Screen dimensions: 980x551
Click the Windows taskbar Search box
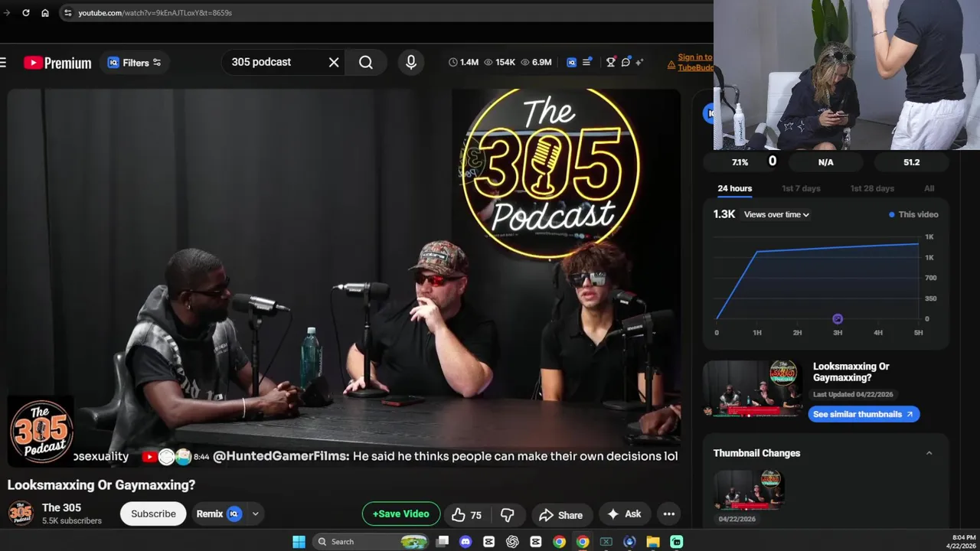click(x=371, y=542)
